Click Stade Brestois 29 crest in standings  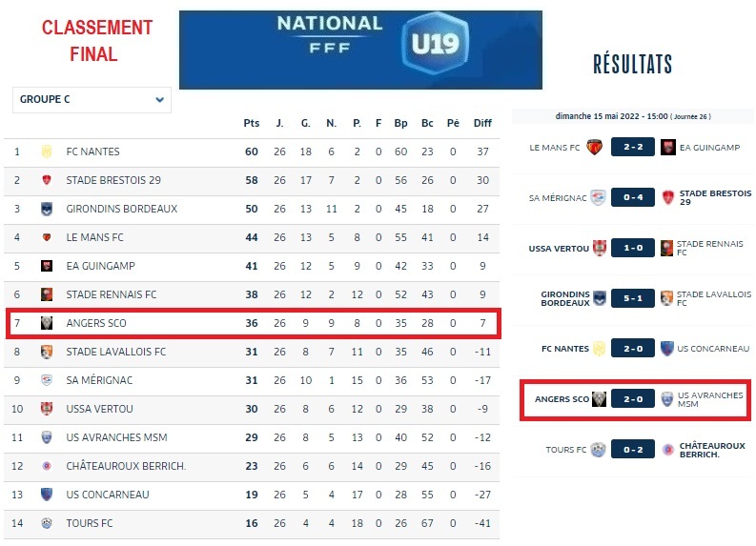click(45, 180)
